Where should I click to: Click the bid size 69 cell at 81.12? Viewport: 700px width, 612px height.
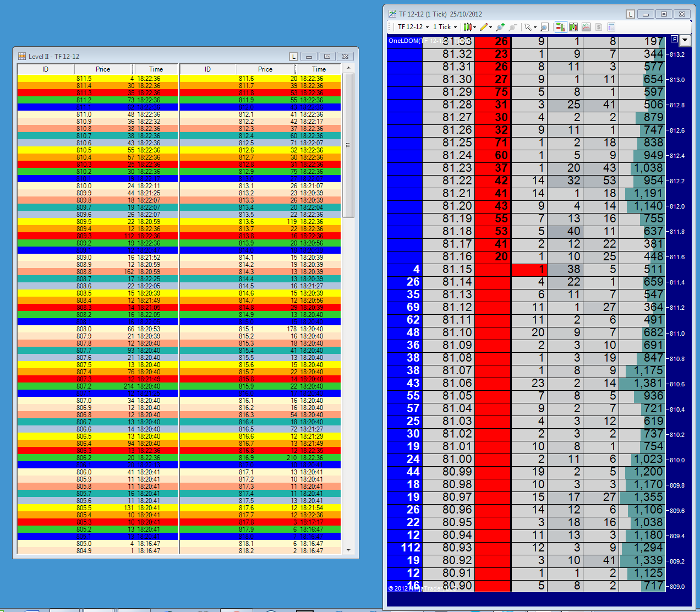[x=405, y=308]
